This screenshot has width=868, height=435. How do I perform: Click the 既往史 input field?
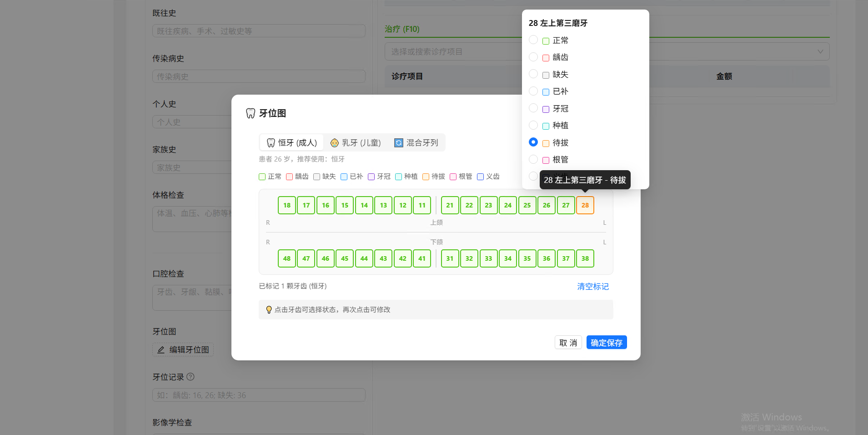coord(259,31)
